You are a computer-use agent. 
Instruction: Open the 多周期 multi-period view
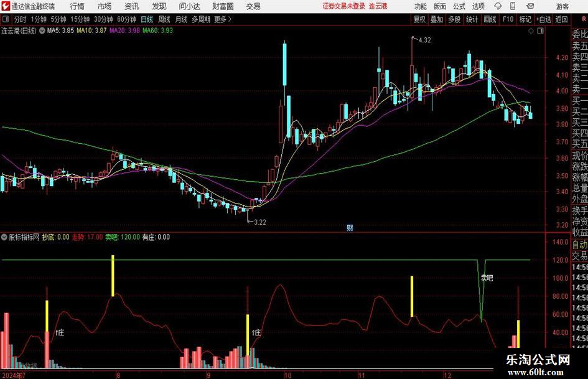pyautogui.click(x=201, y=19)
